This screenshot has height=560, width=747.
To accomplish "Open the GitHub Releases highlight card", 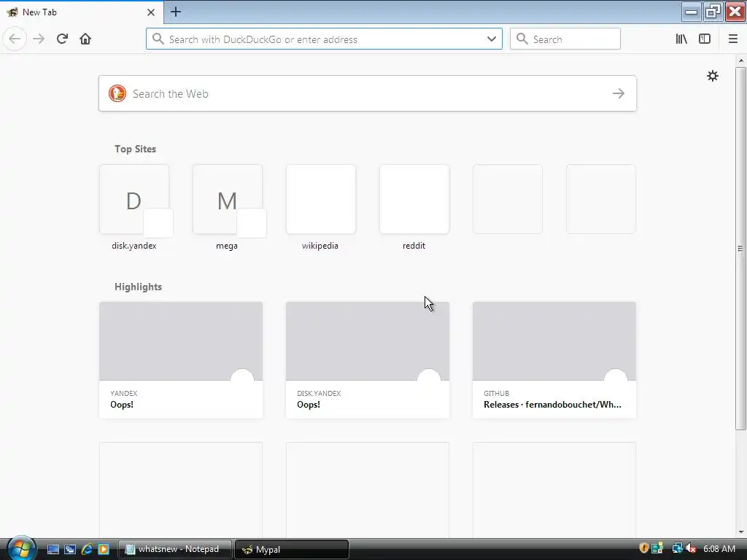I will (x=554, y=360).
